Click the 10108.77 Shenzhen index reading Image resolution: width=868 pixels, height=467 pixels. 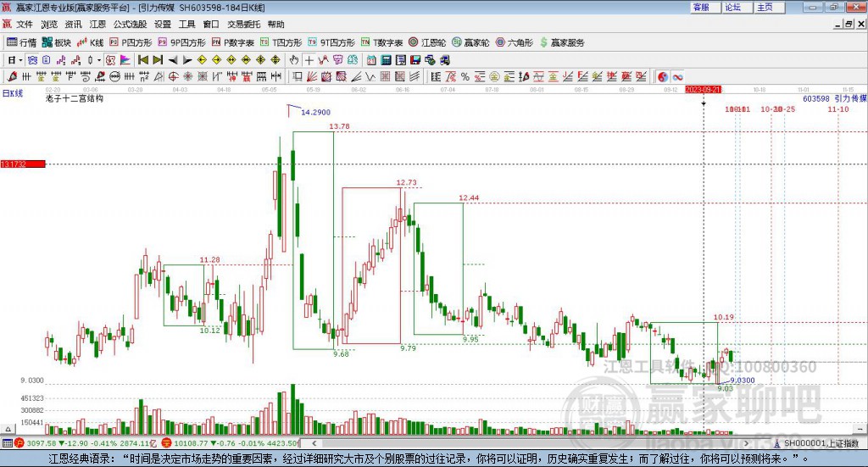click(189, 443)
